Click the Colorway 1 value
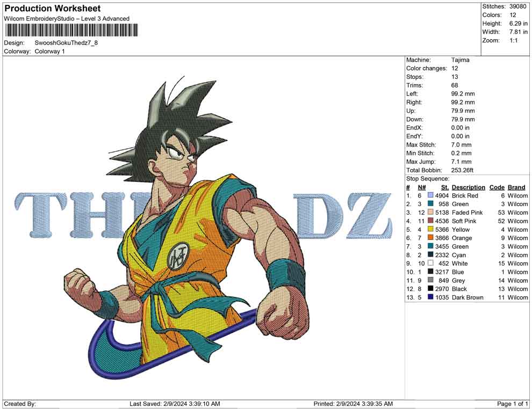This screenshot has height=409, width=532. point(49,52)
